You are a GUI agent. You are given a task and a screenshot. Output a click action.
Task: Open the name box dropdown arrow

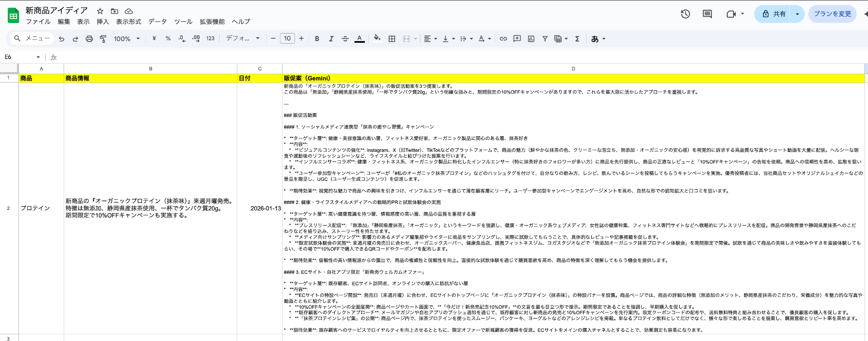38,57
